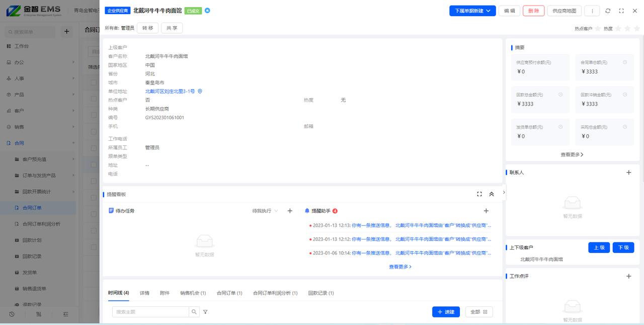
Task: Open the 待我执行 task filter dropdown
Action: coord(265,211)
